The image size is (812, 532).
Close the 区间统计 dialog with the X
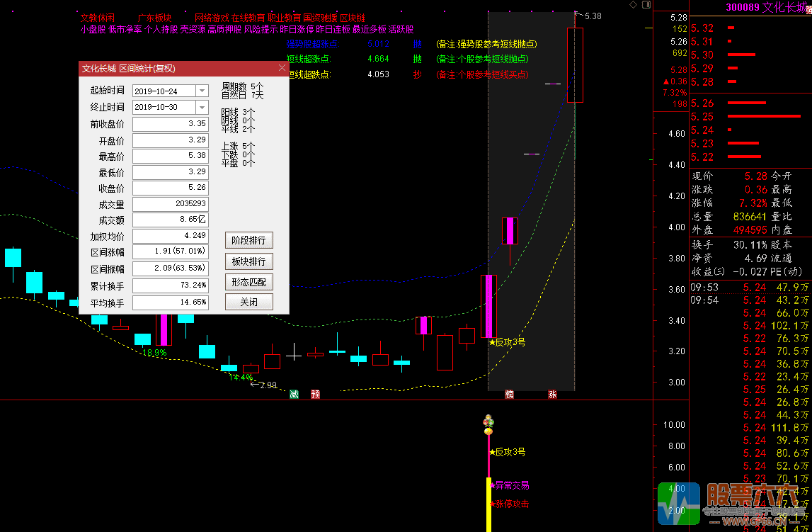tap(282, 69)
